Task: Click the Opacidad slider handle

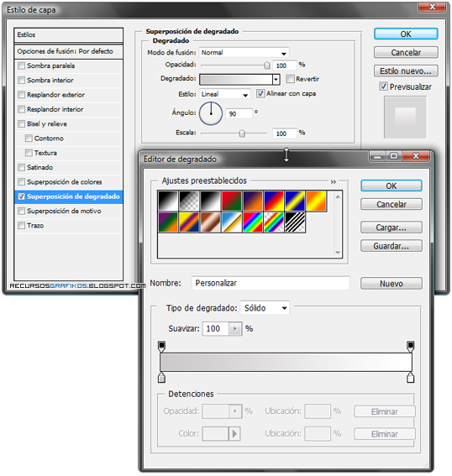Action: click(266, 65)
